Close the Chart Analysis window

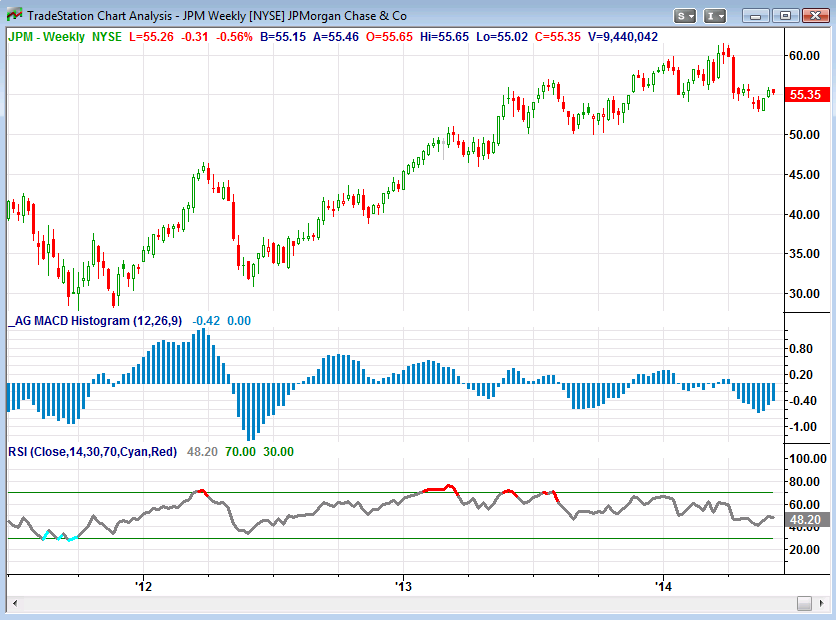(815, 16)
